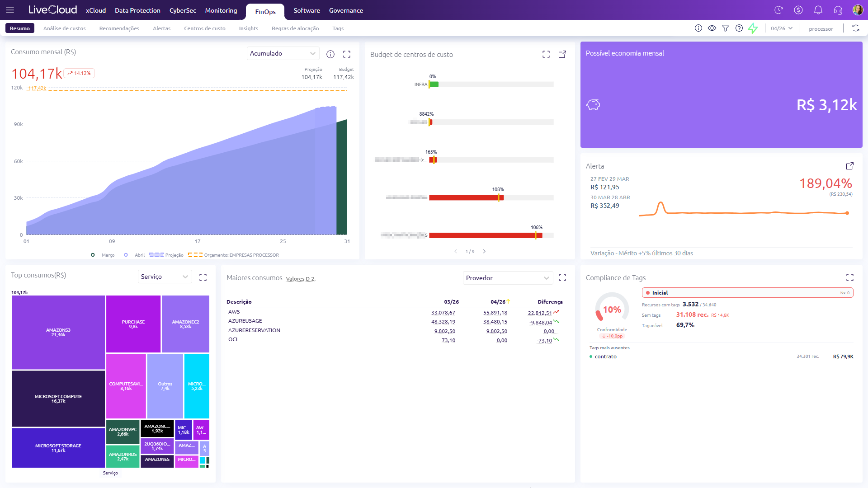Switch to the Governance tab
This screenshot has width=868, height=488.
click(346, 10)
